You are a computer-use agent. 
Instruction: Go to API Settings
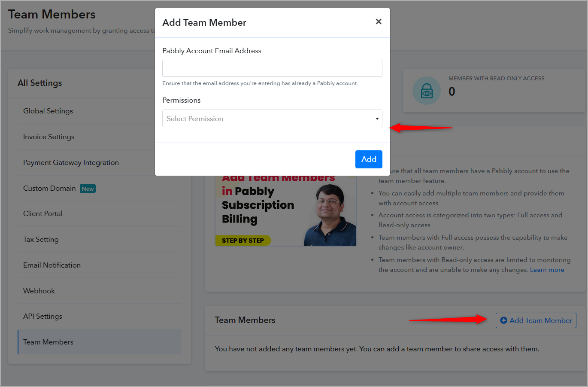pos(42,316)
